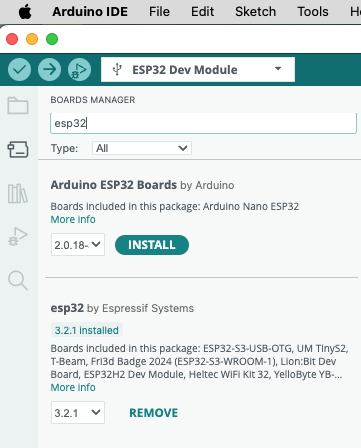Click the Verify checkmark button
This screenshot has width=361, height=448.
(19, 69)
